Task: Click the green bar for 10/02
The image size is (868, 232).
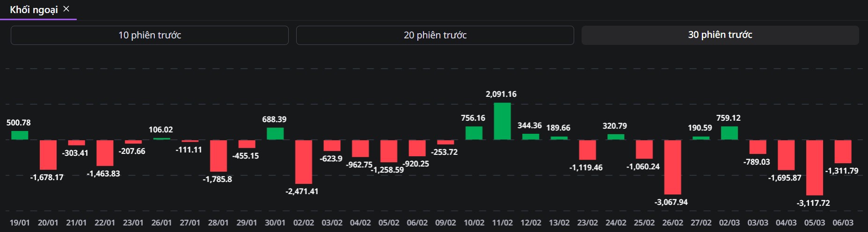Action: 474,133
